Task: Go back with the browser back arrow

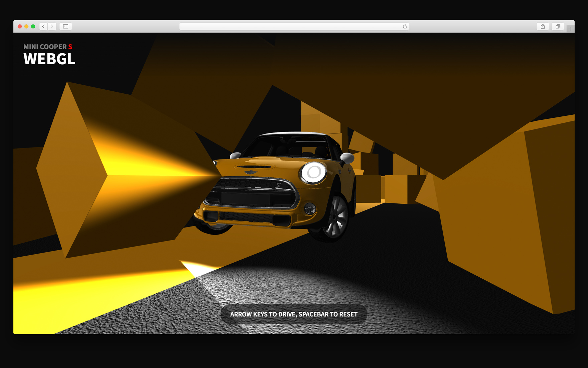Action: click(43, 26)
